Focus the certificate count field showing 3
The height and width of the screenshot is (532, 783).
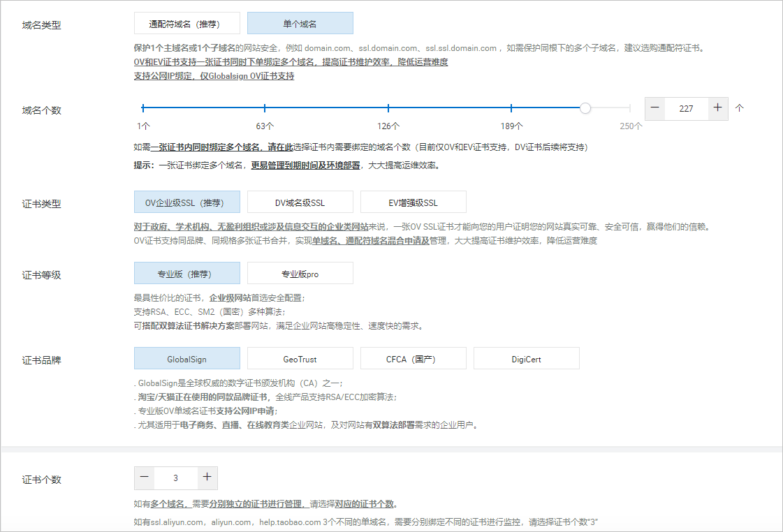(175, 478)
